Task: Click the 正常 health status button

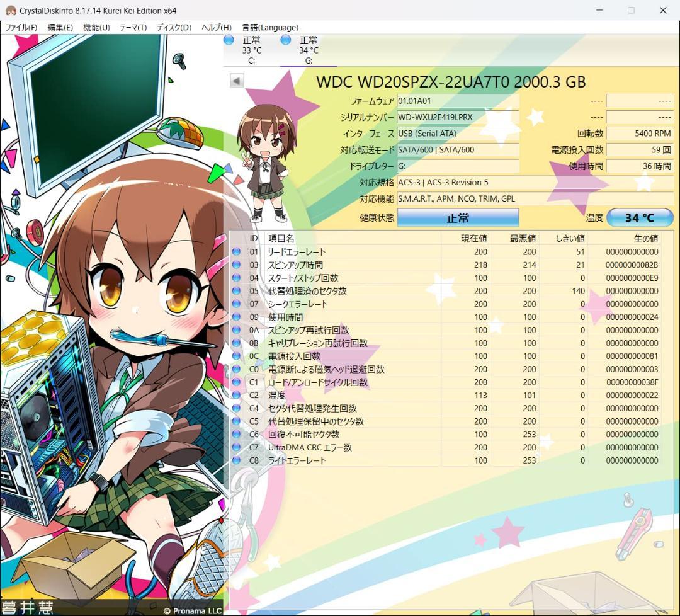Action: click(458, 218)
